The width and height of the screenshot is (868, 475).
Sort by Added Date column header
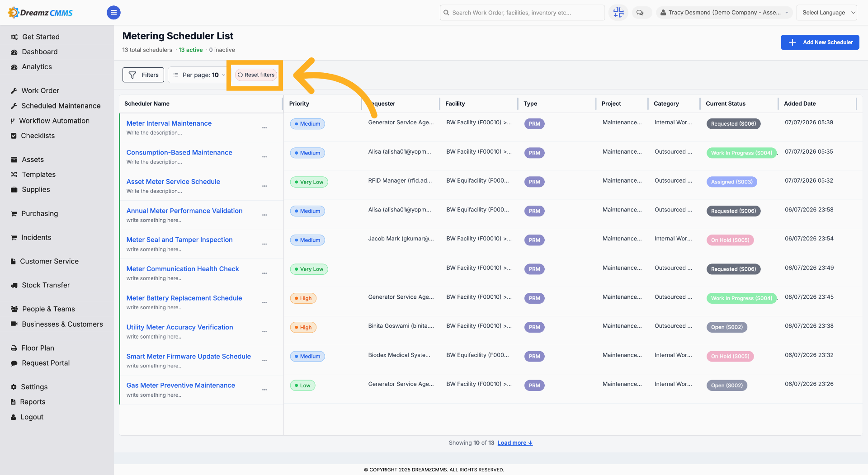tap(800, 103)
